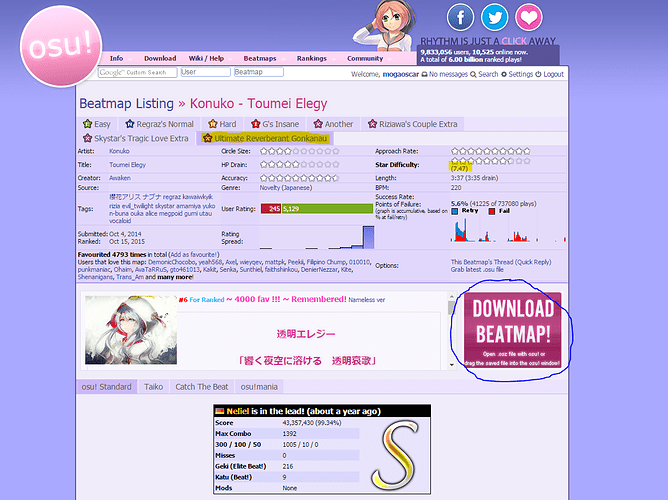
Task: Click the headphone girl mascot image
Action: 385,26
